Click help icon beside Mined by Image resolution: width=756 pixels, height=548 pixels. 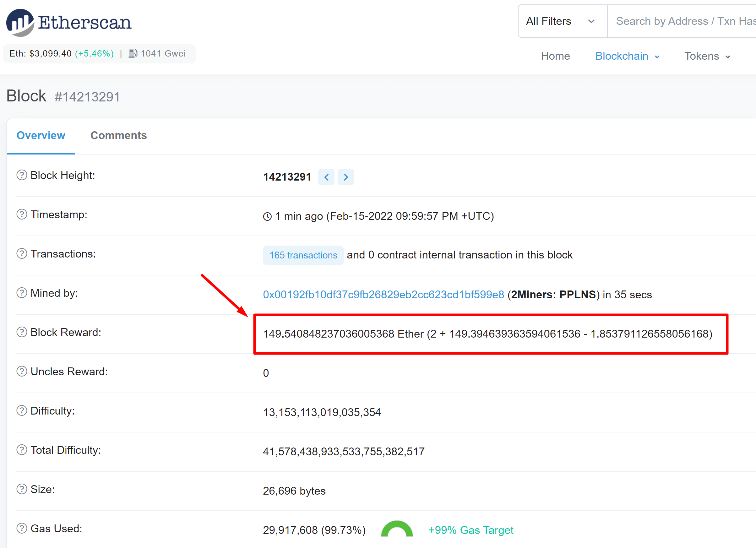tap(22, 293)
